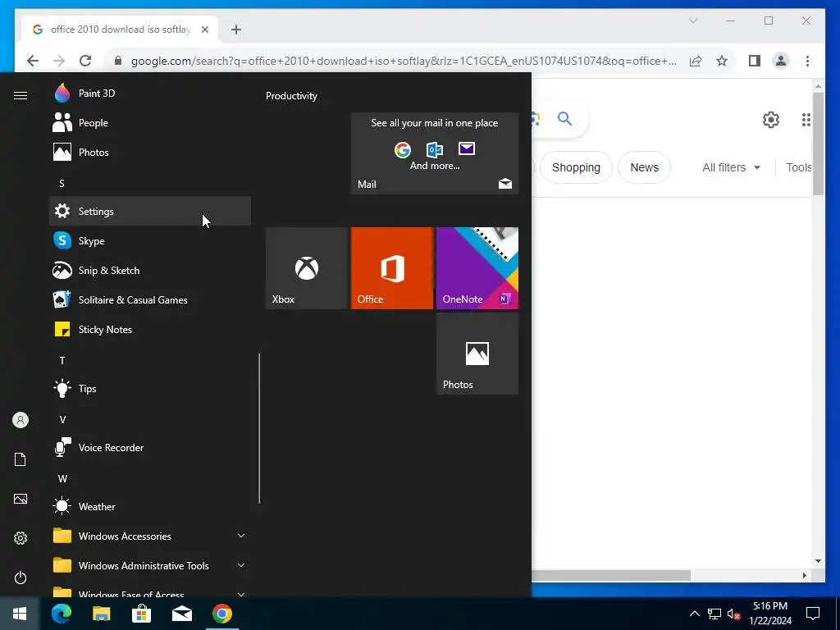Screen dimensions: 840x630
Task: Open Snip & Sketch
Action: point(150,270)
